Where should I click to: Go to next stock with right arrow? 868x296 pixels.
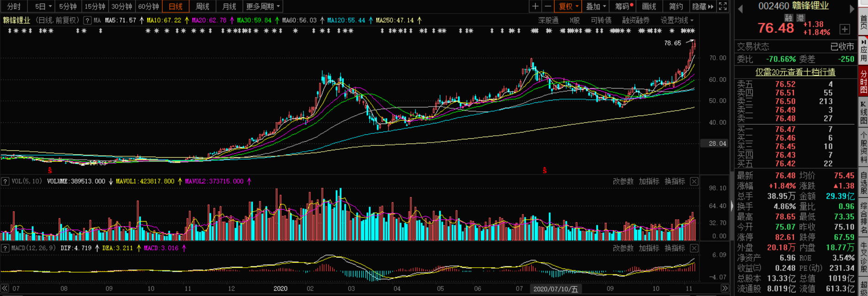852,9
